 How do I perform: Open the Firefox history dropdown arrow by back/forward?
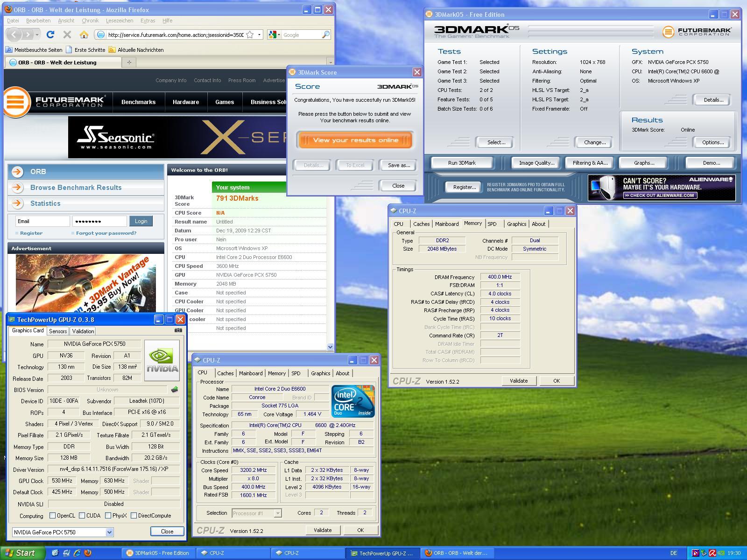37,35
